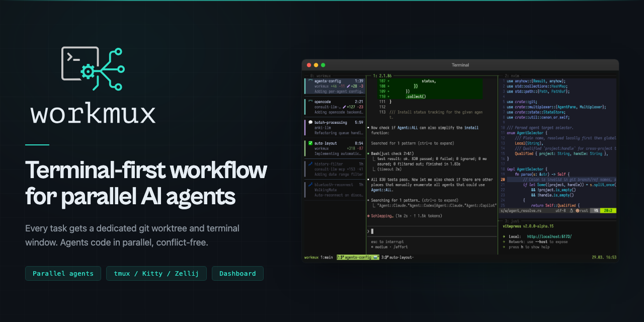Focus the '2: nvim' pane title
Image resolution: width=644 pixels, height=322 pixels.
click(x=513, y=75)
